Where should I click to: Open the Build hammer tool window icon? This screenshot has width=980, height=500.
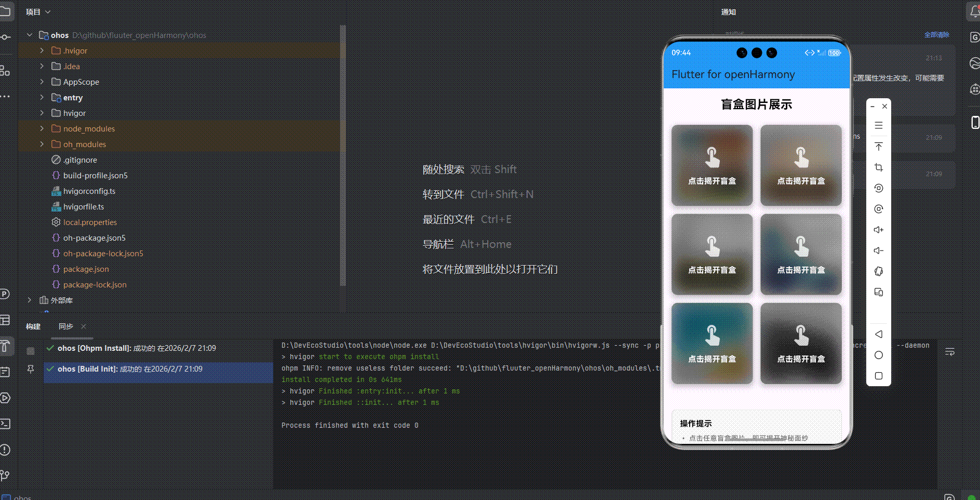coord(5,346)
